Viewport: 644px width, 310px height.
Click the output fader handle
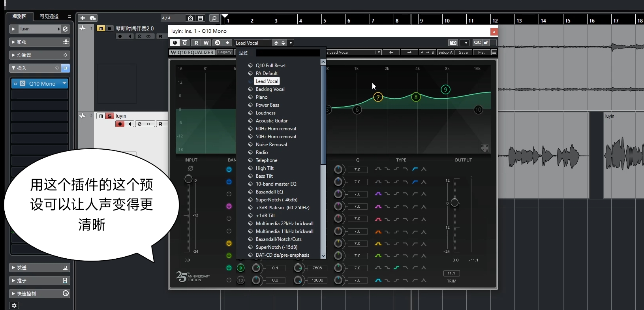pyautogui.click(x=454, y=203)
